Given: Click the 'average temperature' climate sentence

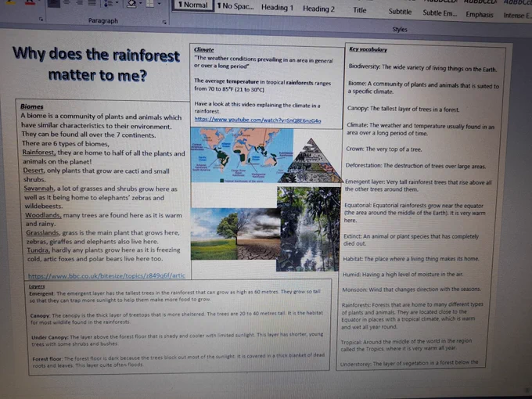Looking at the screenshot, I should [x=263, y=85].
